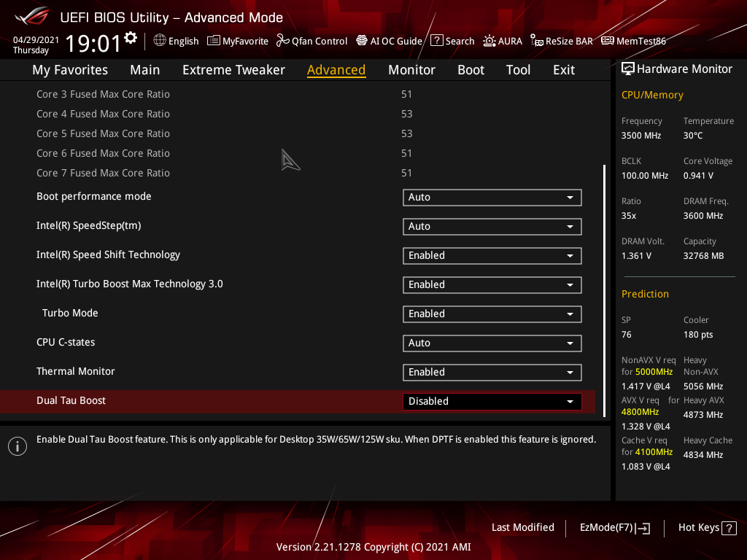Expand the Boot performance mode dropdown
Viewport: 747px width, 560px height.
pyautogui.click(x=492, y=198)
